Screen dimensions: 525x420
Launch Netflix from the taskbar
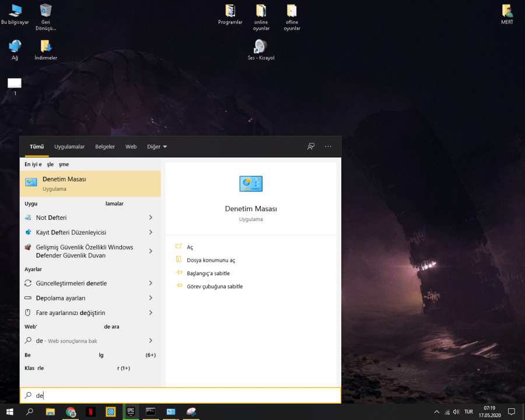(x=90, y=412)
